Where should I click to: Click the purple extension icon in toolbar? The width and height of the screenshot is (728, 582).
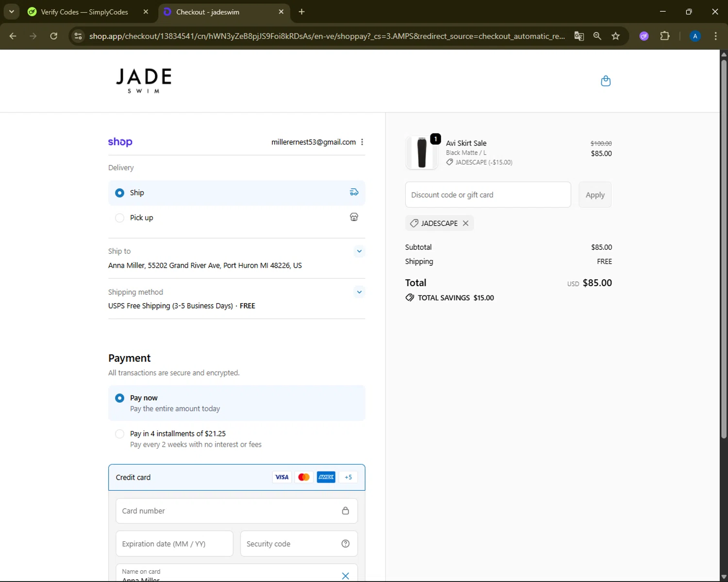click(x=644, y=36)
